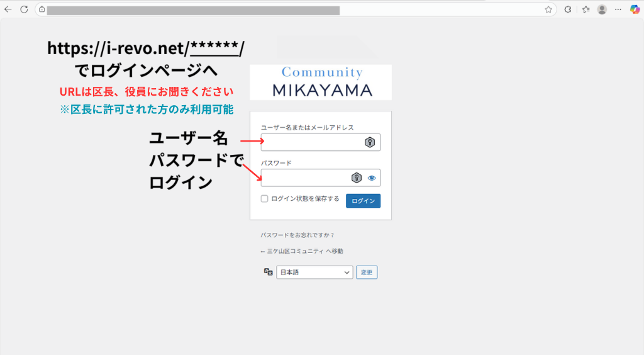The image size is (644, 355).
Task: Expand the 日本語 language dropdown
Action: pyautogui.click(x=314, y=272)
